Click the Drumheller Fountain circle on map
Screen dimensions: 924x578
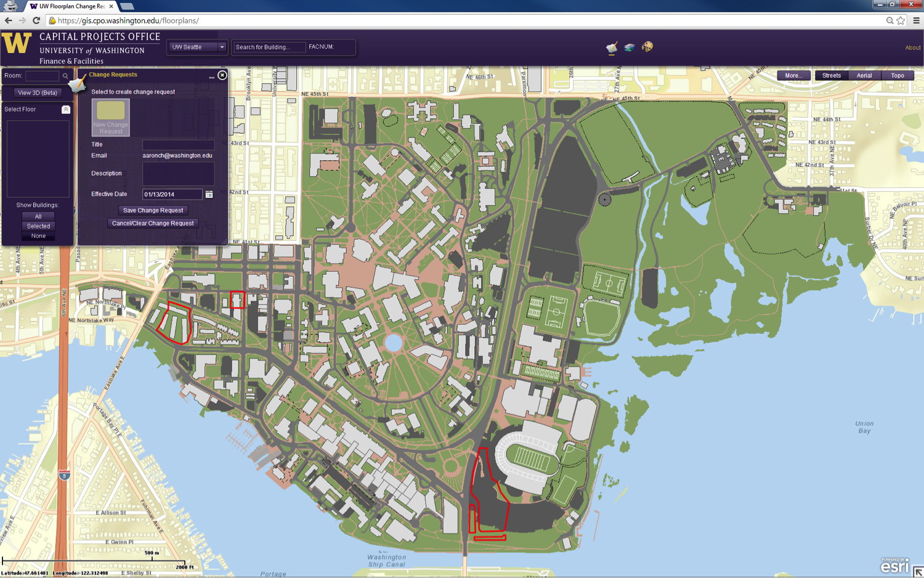393,342
